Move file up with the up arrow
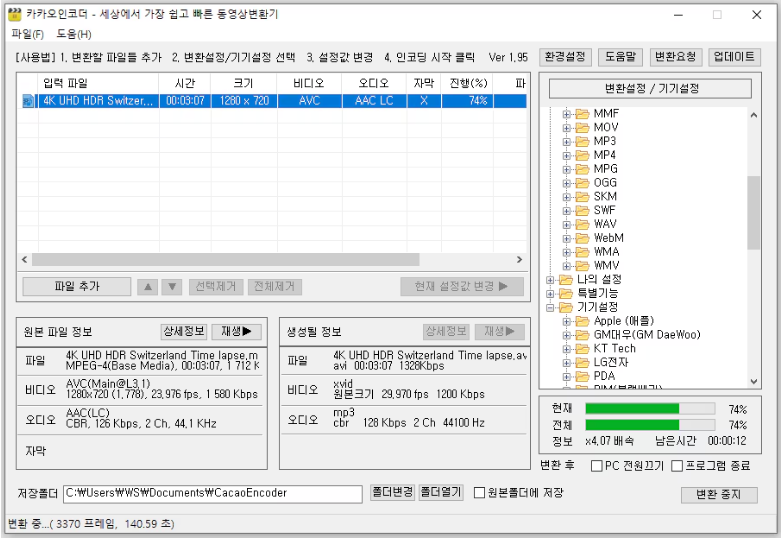 tap(147, 286)
